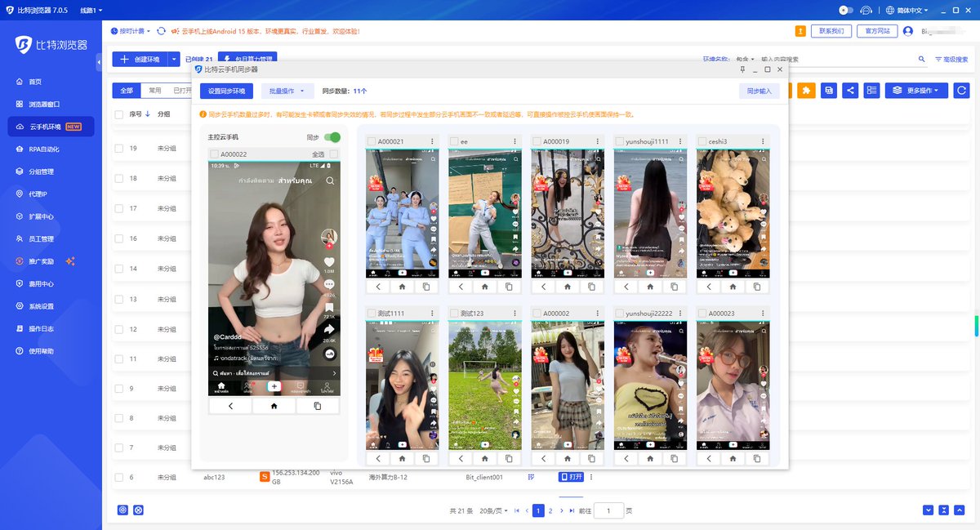Viewport: 980px width, 530px height.
Task: Open three-dot menu of phone A000021
Action: [x=432, y=142]
